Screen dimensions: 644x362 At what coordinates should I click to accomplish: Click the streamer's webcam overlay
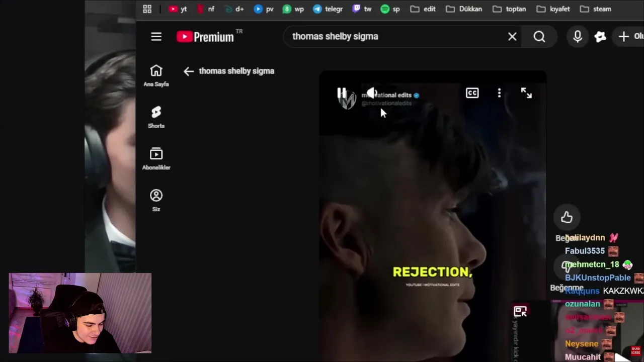[80, 313]
